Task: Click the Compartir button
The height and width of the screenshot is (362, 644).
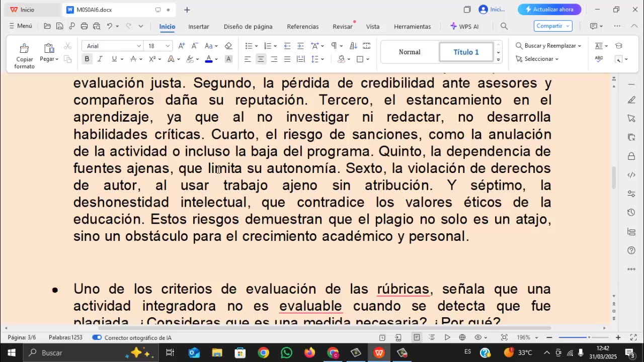Action: [553, 26]
